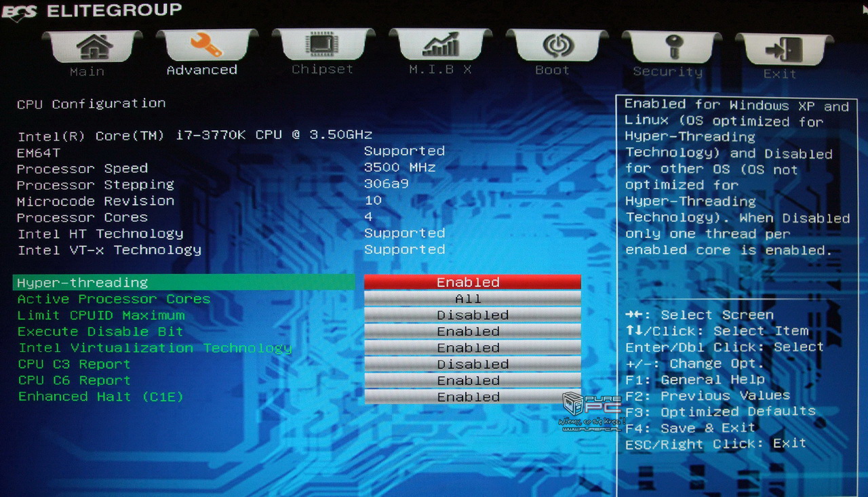Change Limit CPUID Maximum Disabled value
Screen dimensions: 868x497
(x=473, y=315)
